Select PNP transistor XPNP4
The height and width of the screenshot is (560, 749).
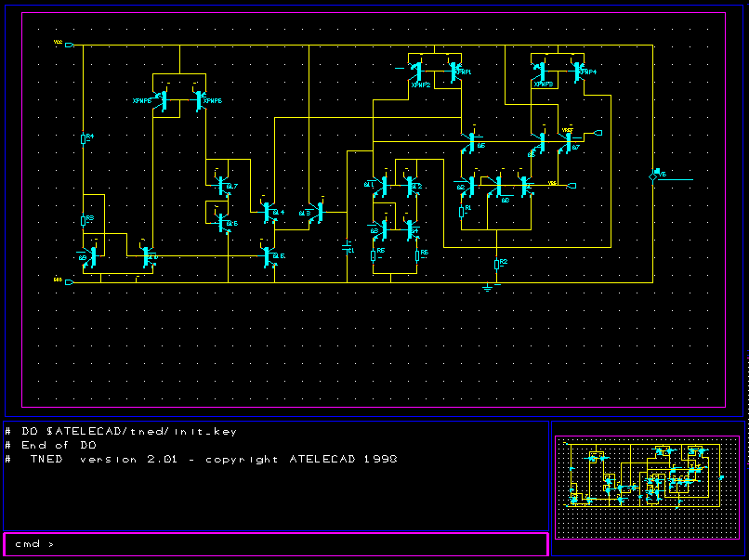577,72
